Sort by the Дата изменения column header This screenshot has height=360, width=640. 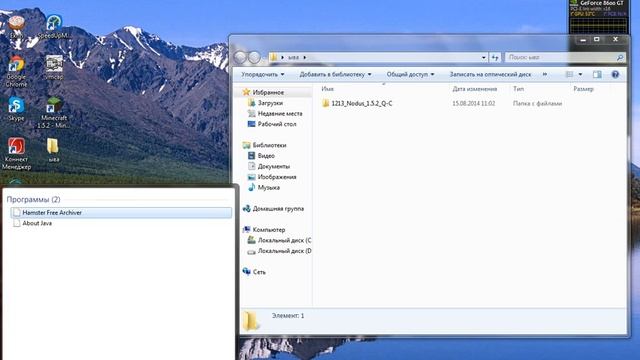475,89
